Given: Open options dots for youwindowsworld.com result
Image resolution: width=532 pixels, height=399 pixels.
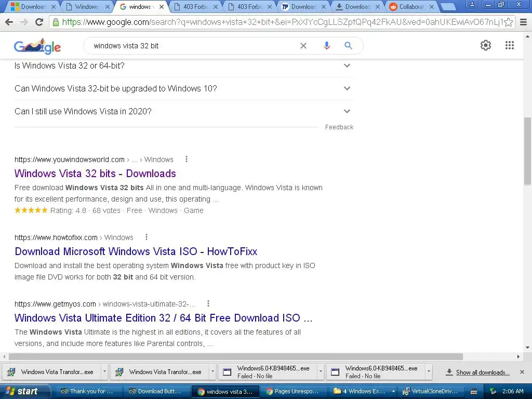Looking at the screenshot, I should (187, 159).
